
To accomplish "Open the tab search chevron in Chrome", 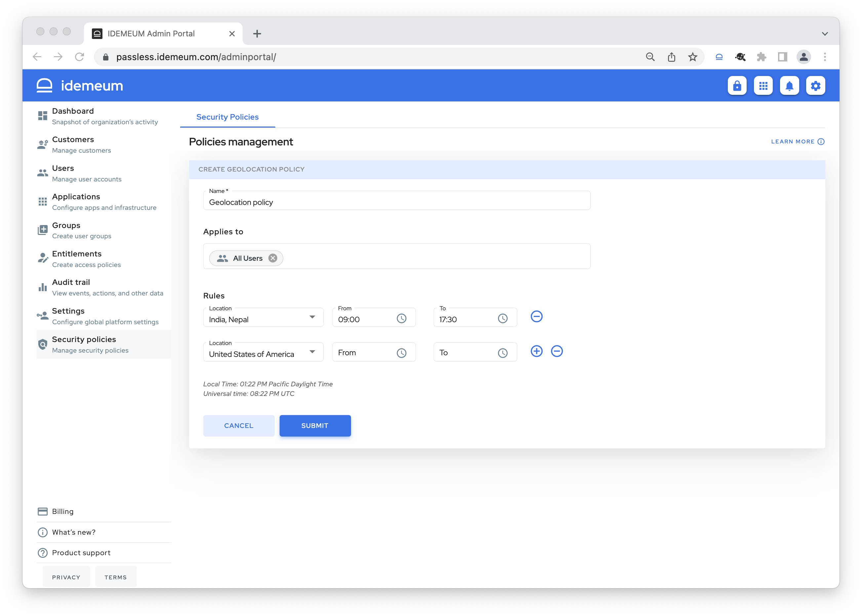I will click(x=824, y=34).
